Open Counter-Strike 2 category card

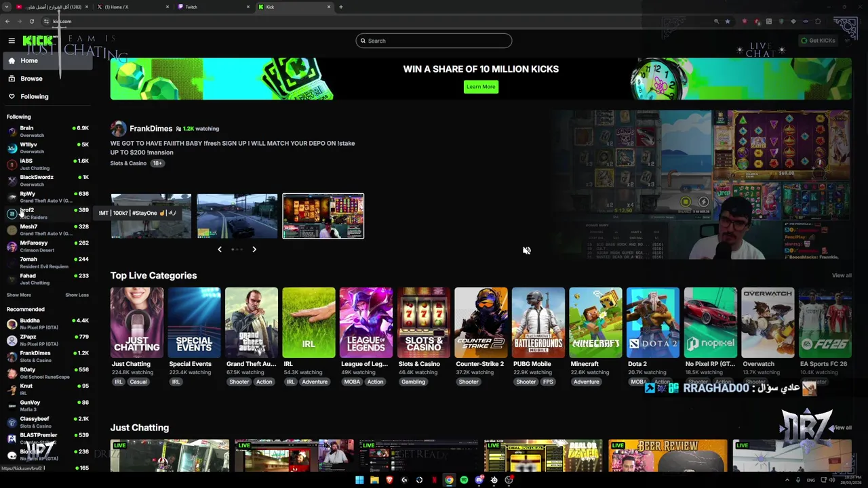click(481, 323)
